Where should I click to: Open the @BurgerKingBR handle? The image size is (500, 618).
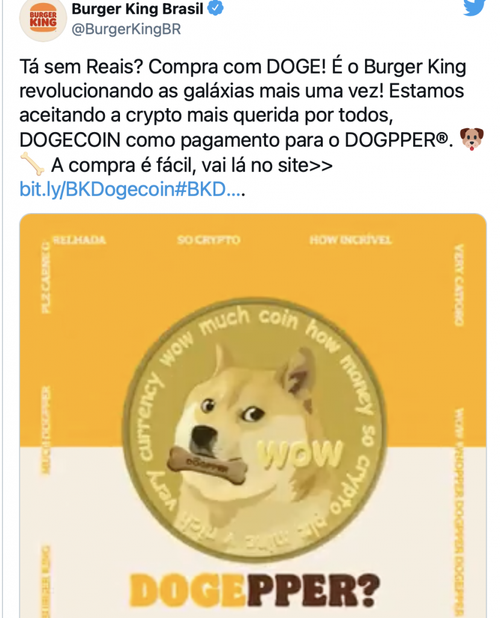click(x=126, y=29)
